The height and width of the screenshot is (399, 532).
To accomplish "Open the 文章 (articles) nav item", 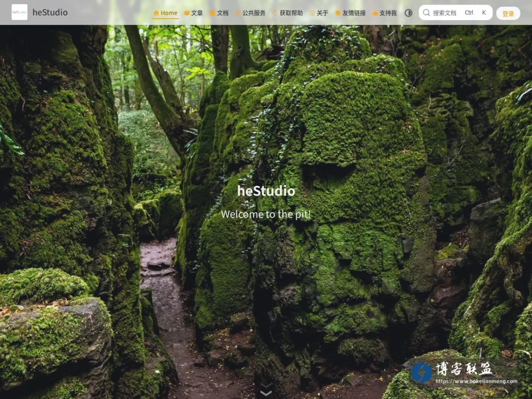I will coord(193,13).
